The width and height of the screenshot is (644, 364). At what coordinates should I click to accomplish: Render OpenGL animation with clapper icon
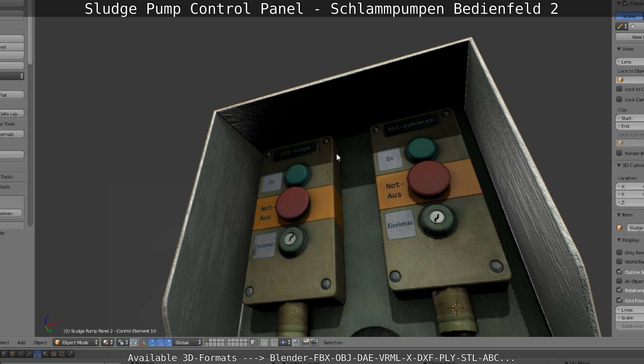(314, 342)
